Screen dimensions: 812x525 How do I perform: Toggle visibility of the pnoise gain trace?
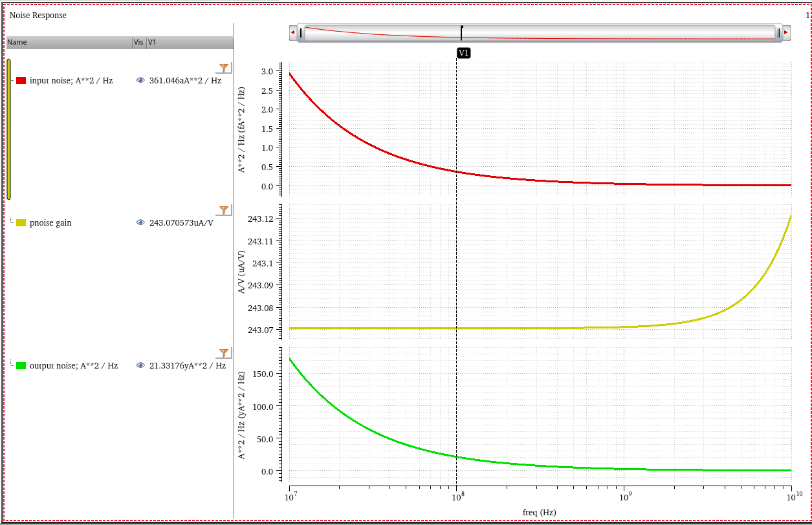(140, 223)
